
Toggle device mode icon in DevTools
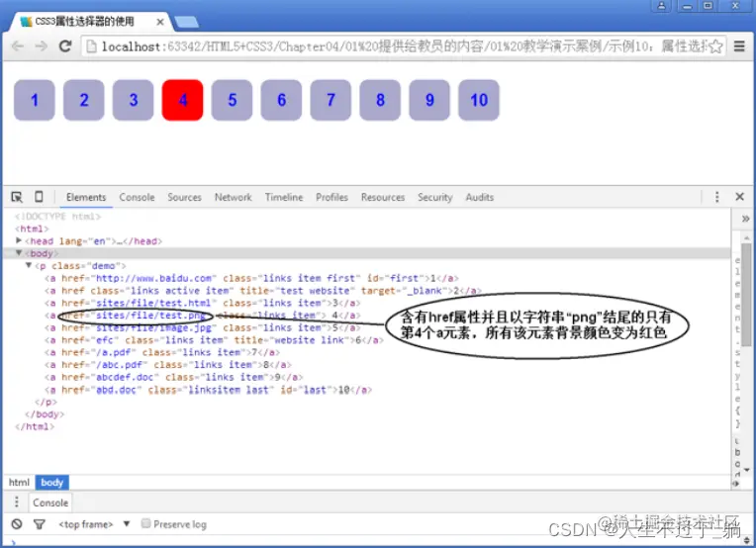click(39, 197)
